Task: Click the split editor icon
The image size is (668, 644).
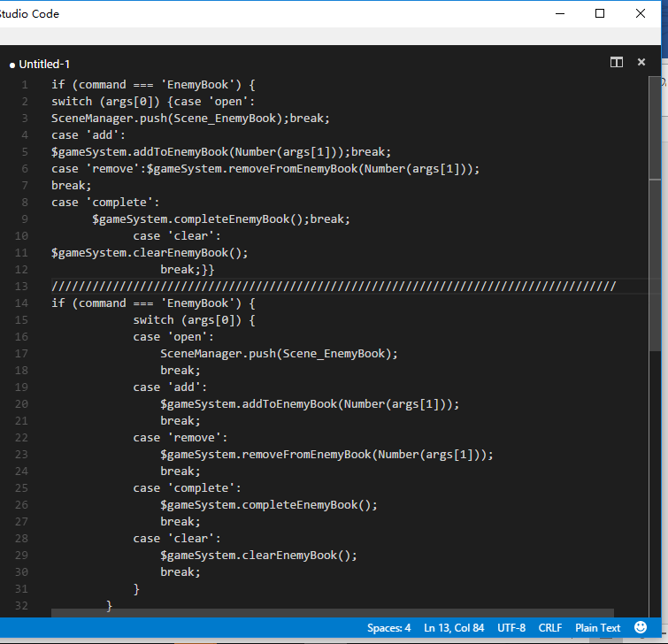Action: click(616, 62)
